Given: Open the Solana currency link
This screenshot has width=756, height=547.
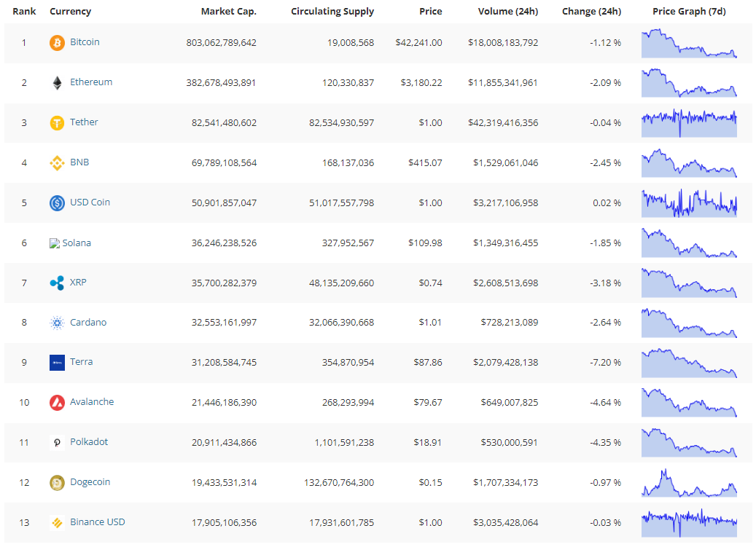Looking at the screenshot, I should 77,243.
